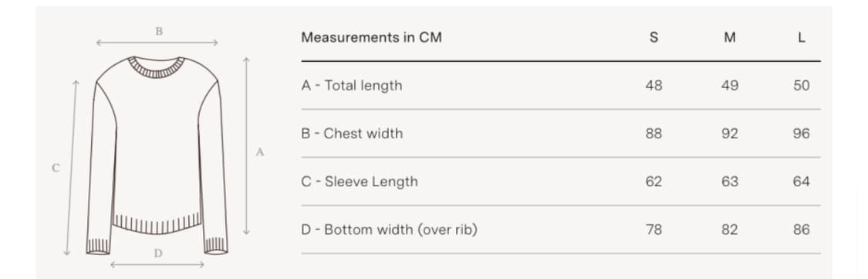Click chest width value 92 for size M
The image size is (868, 279).
[x=730, y=134]
